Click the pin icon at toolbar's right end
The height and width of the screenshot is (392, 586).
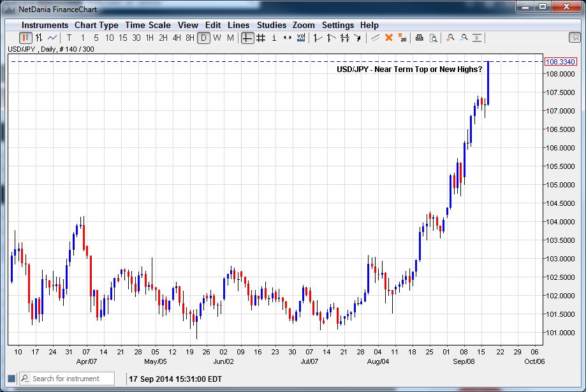(x=575, y=38)
